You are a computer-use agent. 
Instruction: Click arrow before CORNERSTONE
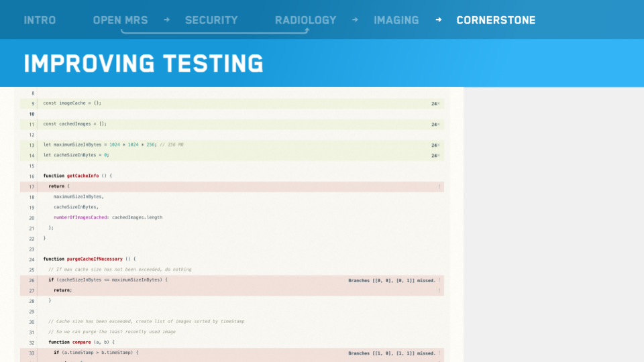tap(438, 19)
